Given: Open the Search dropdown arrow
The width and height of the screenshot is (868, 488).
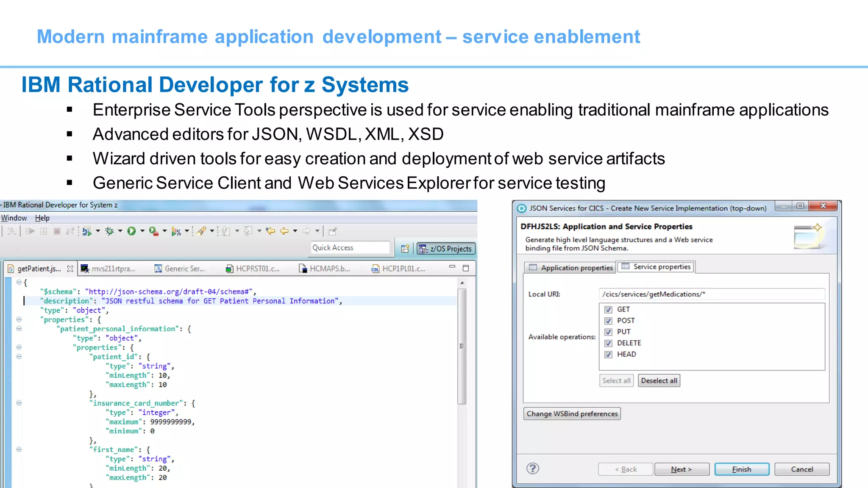Looking at the screenshot, I should click(x=212, y=231).
